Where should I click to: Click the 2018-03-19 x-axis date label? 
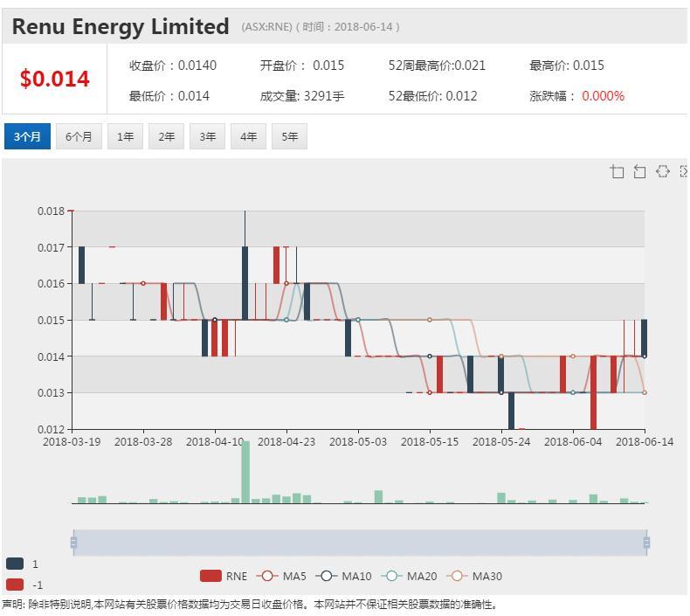(x=72, y=441)
